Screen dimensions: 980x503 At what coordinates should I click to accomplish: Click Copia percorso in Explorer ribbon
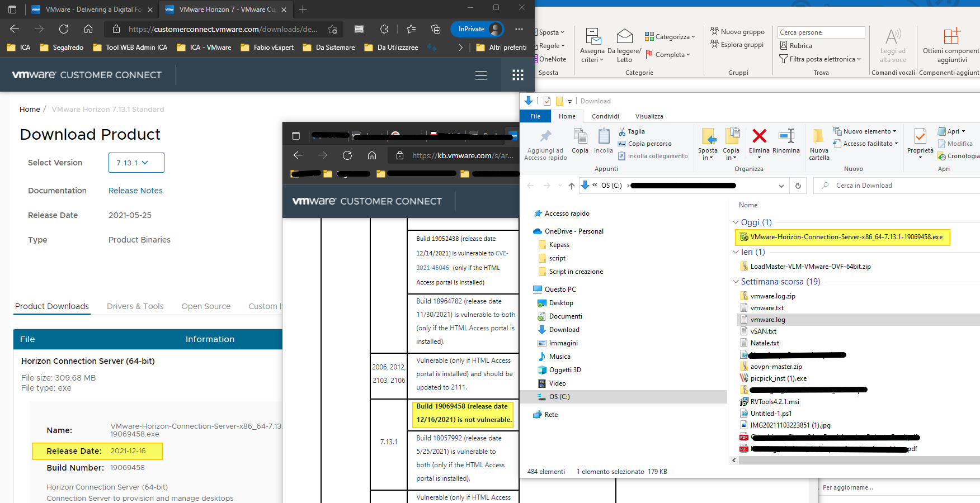[x=645, y=144]
